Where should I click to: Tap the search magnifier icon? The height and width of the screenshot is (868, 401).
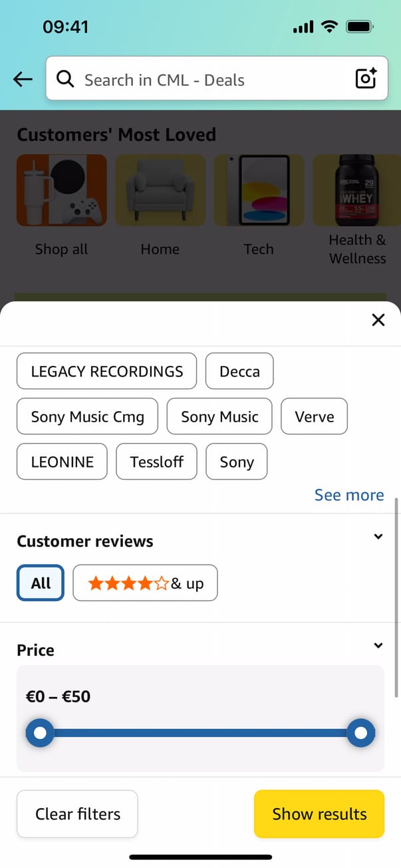[65, 80]
